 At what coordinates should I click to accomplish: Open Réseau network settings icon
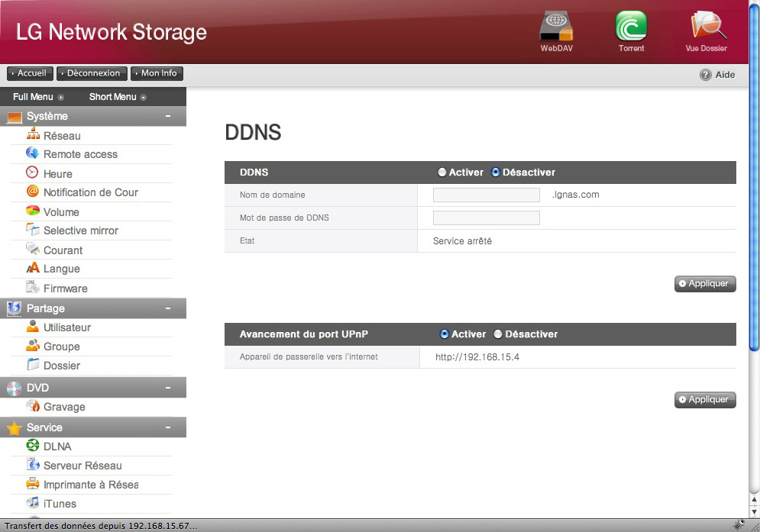click(x=32, y=135)
